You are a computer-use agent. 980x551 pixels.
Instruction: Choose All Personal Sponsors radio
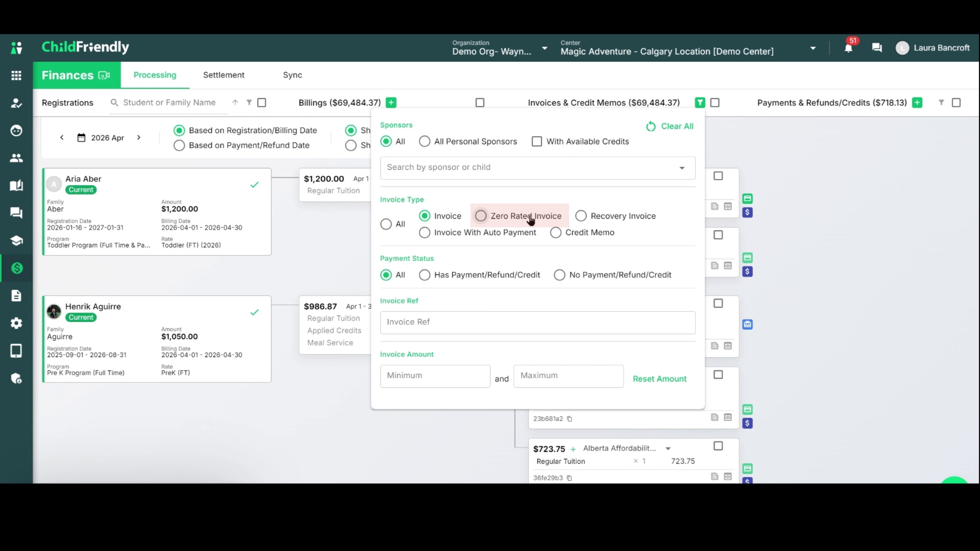(x=425, y=142)
